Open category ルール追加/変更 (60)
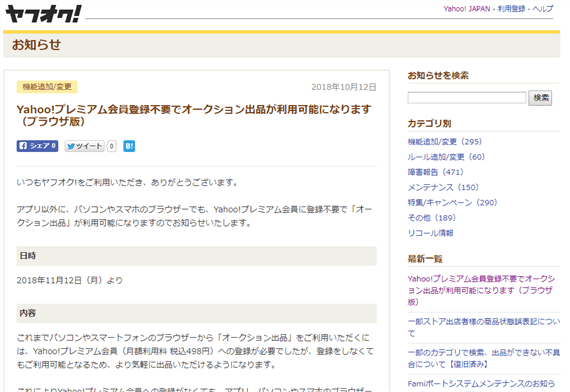 click(446, 157)
